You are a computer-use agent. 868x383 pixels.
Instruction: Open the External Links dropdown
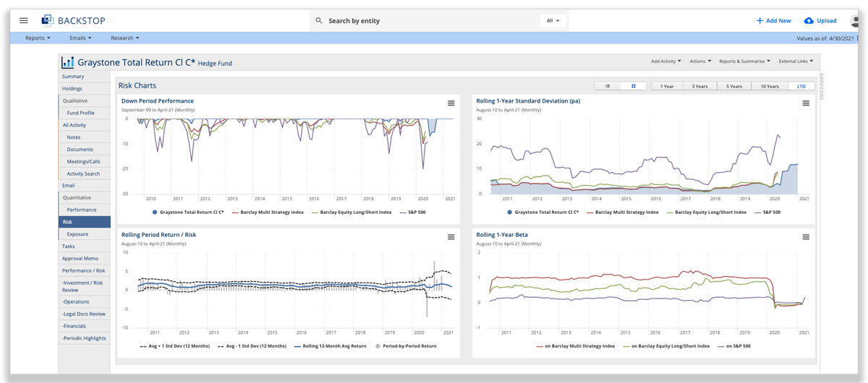tap(796, 61)
